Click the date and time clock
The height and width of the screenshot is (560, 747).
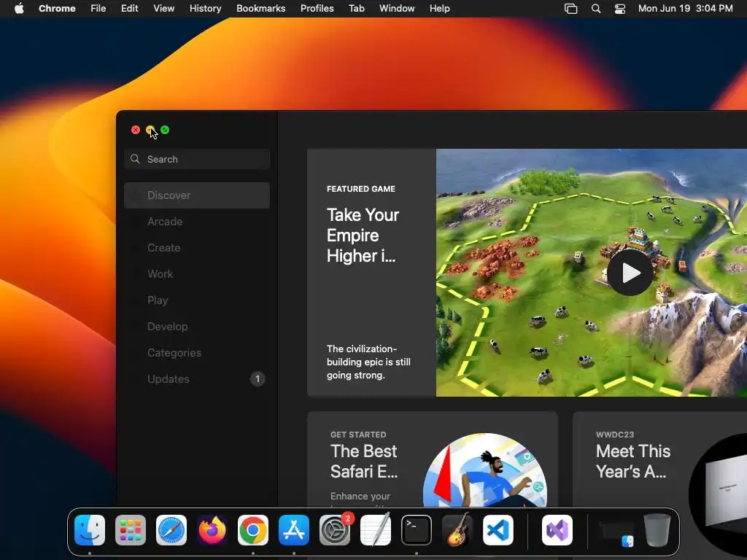(685, 9)
